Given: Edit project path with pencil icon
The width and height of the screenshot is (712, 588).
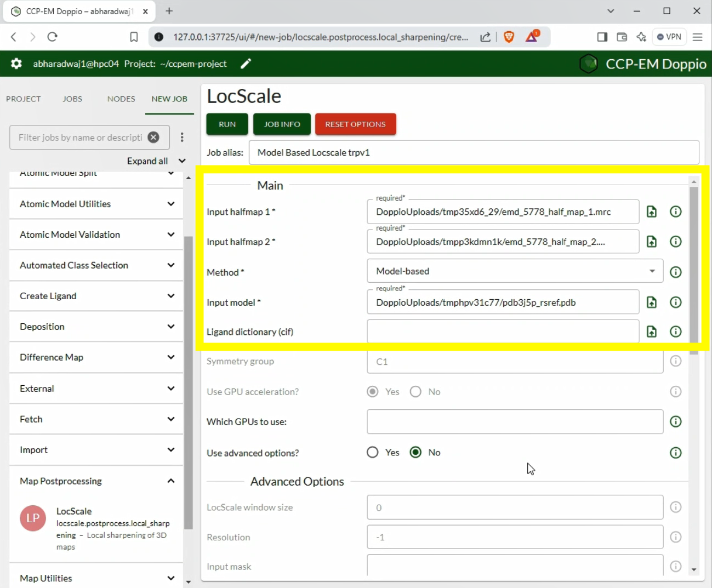Looking at the screenshot, I should [246, 64].
